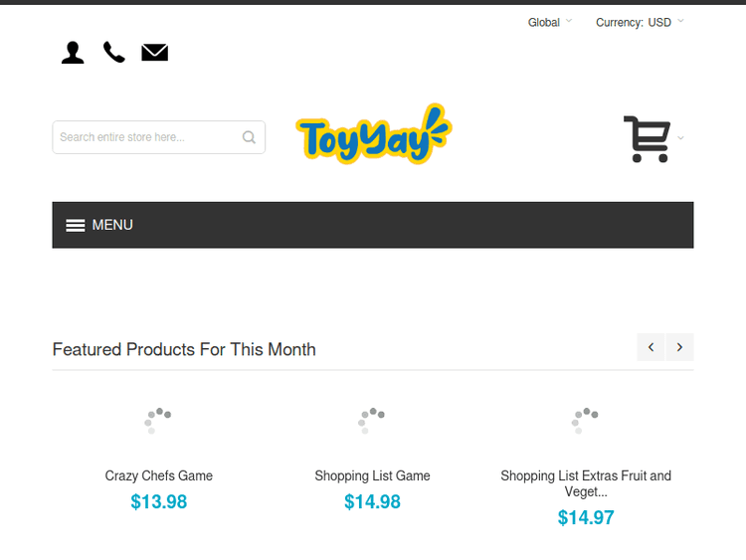The width and height of the screenshot is (746, 560).
Task: Click the search magnifier icon
Action: pyautogui.click(x=250, y=137)
